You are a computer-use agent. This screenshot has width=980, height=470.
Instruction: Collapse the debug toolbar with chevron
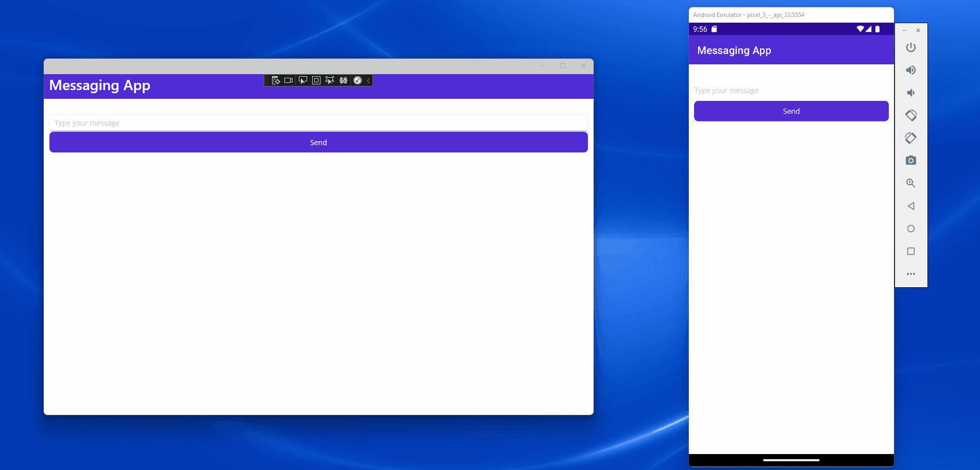[368, 81]
